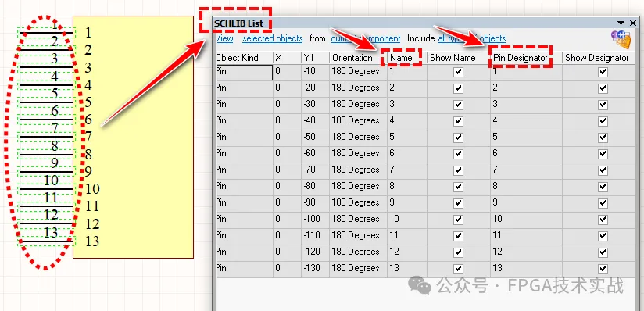Uncheck Show Name for the pin 1 row
This screenshot has width=644, height=311.
[x=458, y=73]
